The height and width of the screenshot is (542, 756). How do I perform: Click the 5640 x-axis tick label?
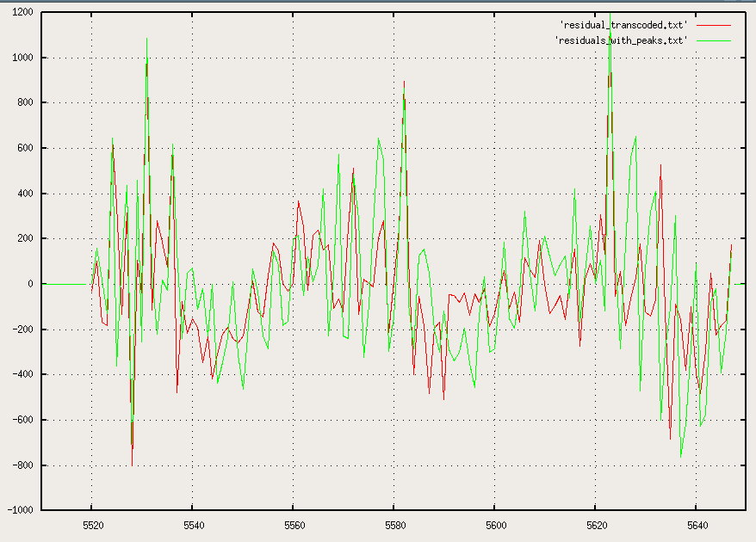point(697,524)
